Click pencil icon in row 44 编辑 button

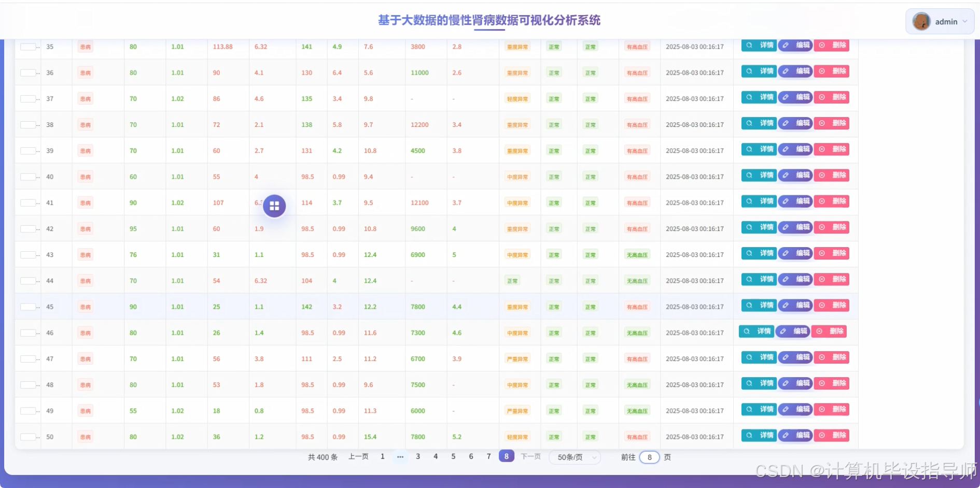786,279
